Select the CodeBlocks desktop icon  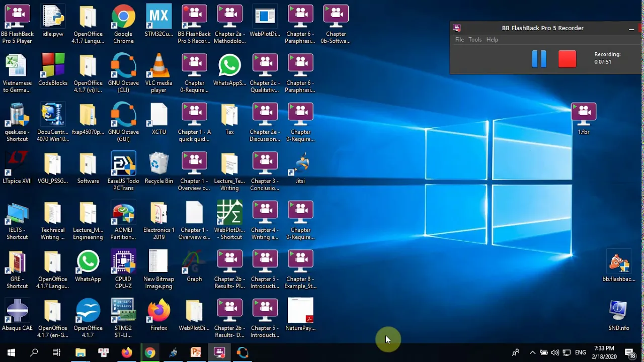tap(53, 70)
